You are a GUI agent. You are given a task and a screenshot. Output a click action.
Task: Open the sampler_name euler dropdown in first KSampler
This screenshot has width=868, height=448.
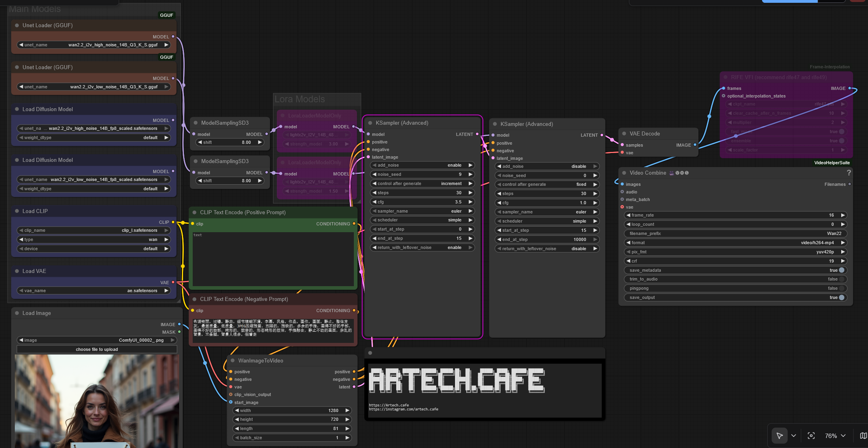(422, 211)
